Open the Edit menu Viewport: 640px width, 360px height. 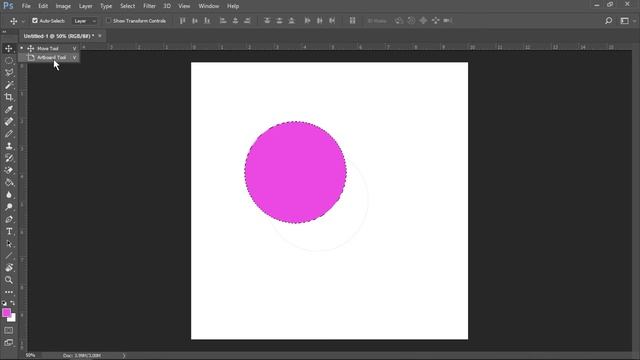click(43, 6)
